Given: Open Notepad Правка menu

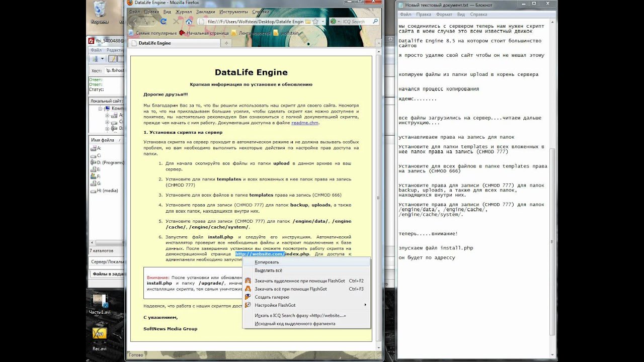Looking at the screenshot, I should pos(423,15).
